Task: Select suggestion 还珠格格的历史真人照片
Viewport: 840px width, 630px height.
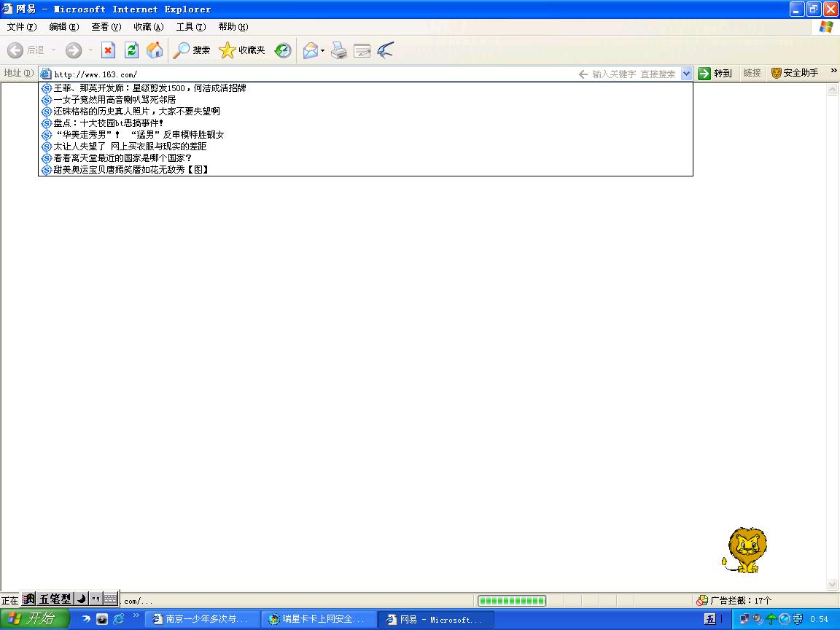Action: (x=365, y=112)
